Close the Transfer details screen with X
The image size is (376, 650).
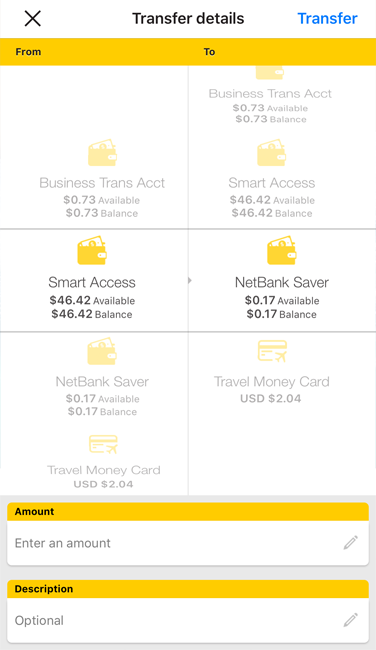tap(32, 19)
